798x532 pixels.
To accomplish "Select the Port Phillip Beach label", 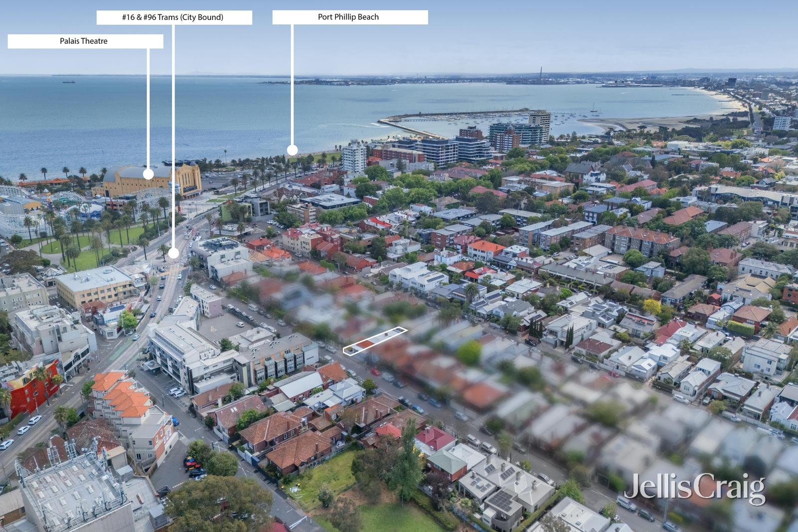I will coord(348,16).
